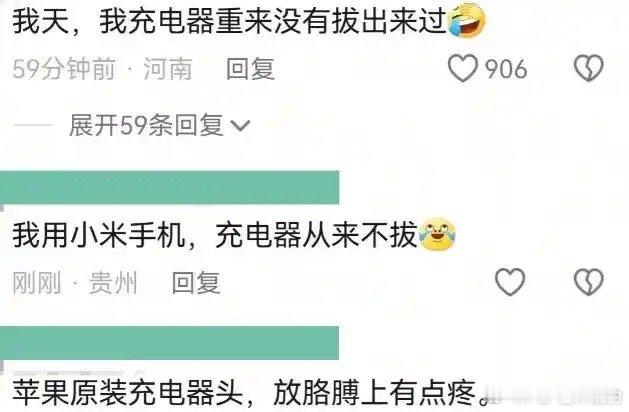
Task: Dislike the 贵州 comment with broken heart
Action: [x=588, y=282]
